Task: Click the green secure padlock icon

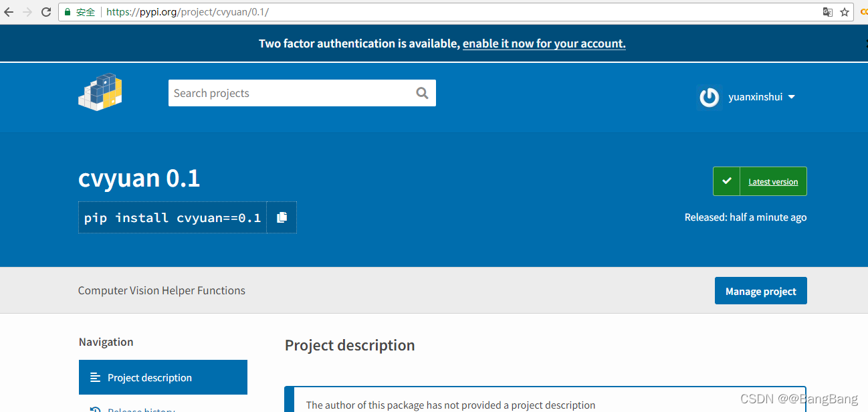Action: point(68,12)
